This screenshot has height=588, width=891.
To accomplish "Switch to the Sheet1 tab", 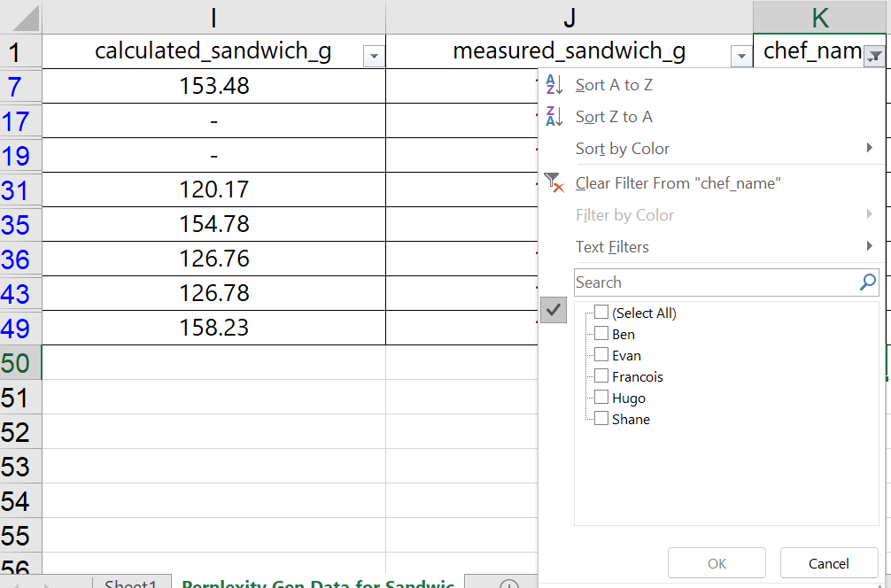I will (130, 584).
